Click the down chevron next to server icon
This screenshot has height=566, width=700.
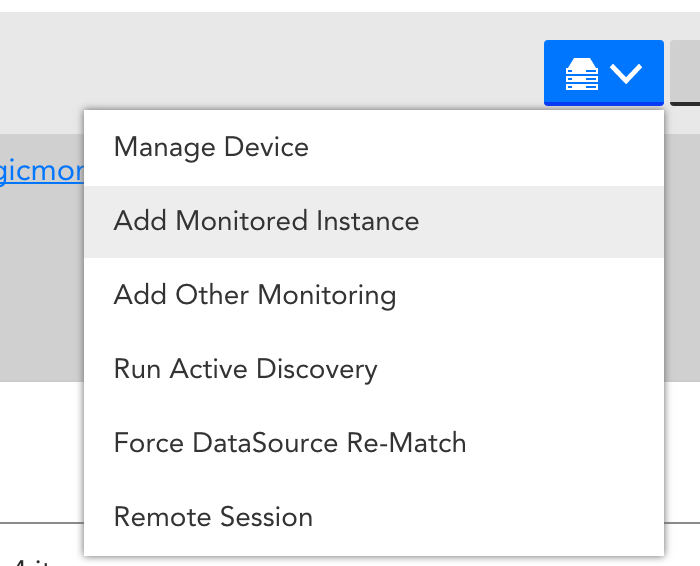click(x=626, y=74)
